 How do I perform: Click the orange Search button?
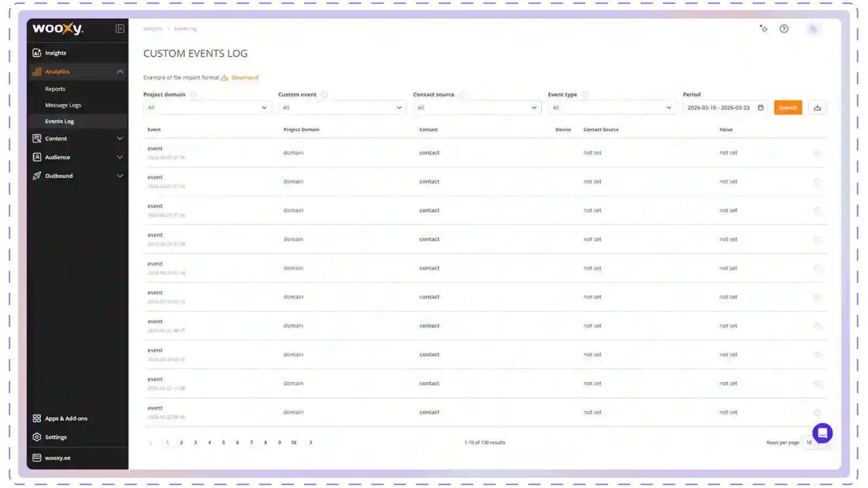[x=788, y=108]
